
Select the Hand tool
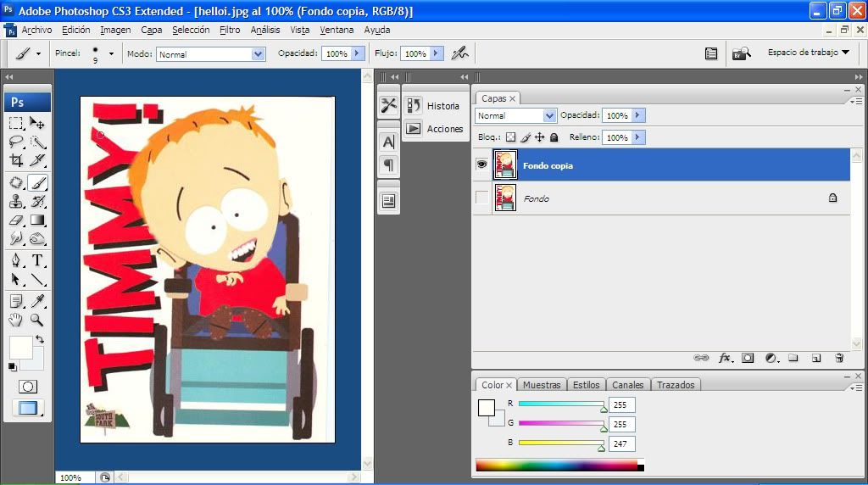tap(16, 320)
